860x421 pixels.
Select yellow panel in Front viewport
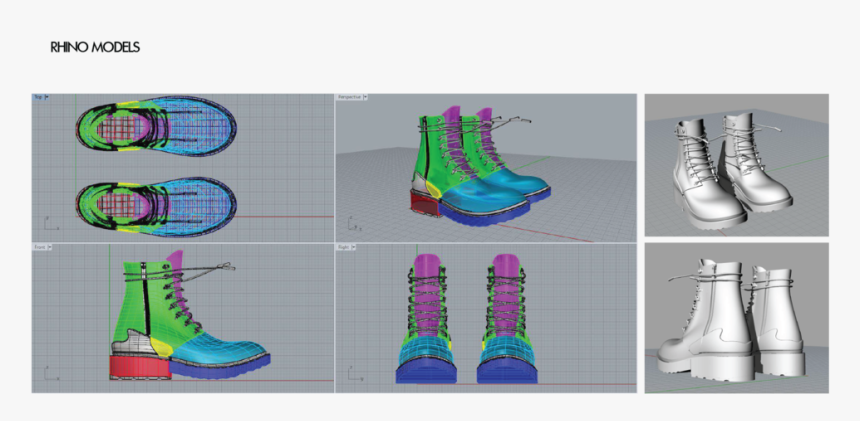tap(161, 348)
